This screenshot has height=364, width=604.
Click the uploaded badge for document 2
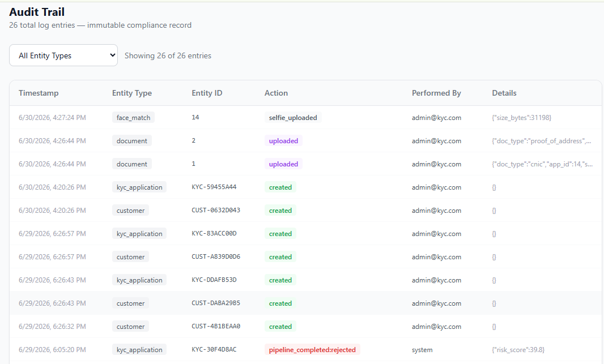[x=283, y=141]
